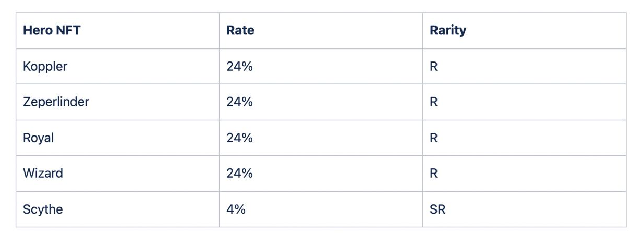Select the R rarity in the Royal row

433,138
